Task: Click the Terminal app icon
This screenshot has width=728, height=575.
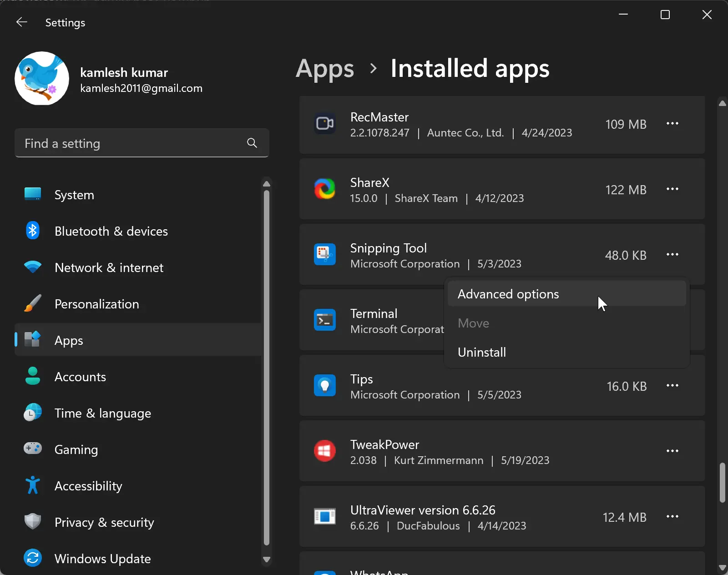Action: 325,320
